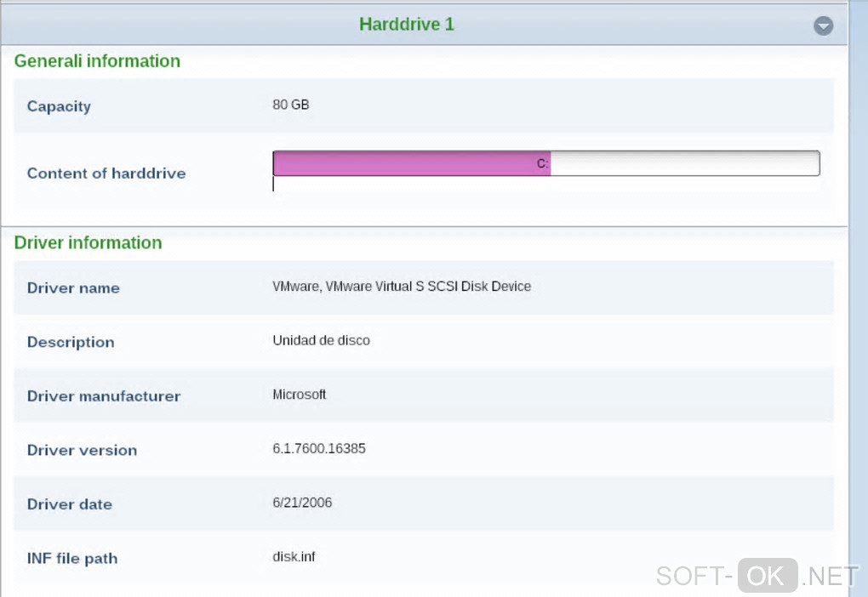Click the disk.inf file path
Image resolution: width=868 pixels, height=597 pixels.
[294, 557]
